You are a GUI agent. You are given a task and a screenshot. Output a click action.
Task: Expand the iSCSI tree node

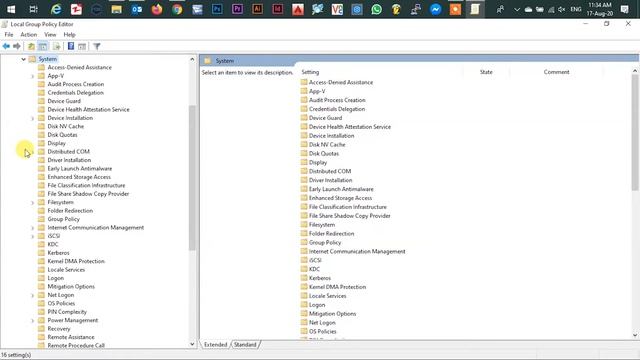tap(33, 236)
